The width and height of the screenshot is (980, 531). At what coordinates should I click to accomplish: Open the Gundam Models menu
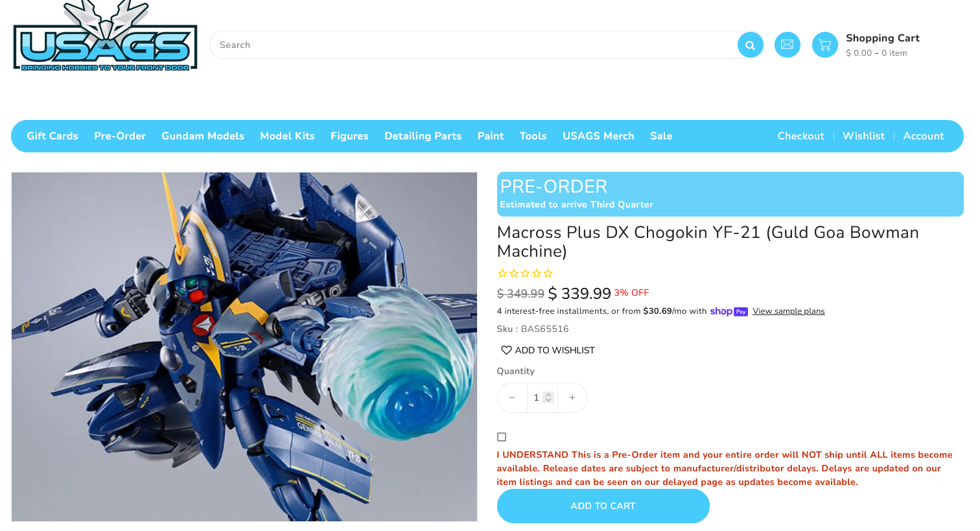[203, 136]
